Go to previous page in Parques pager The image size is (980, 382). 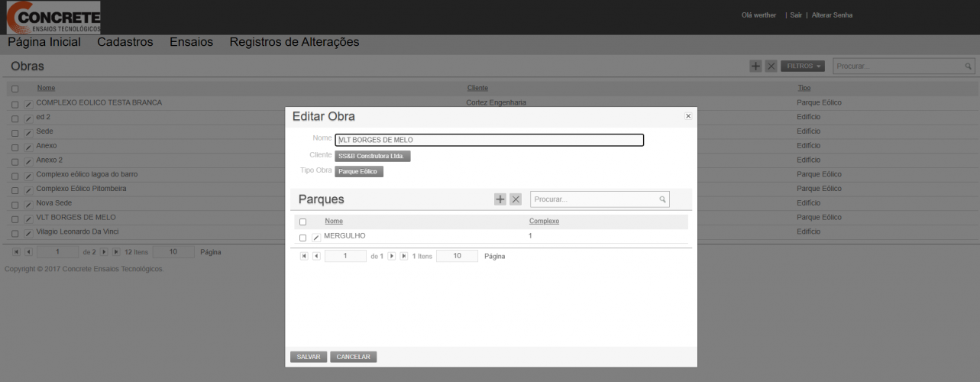[x=316, y=256]
